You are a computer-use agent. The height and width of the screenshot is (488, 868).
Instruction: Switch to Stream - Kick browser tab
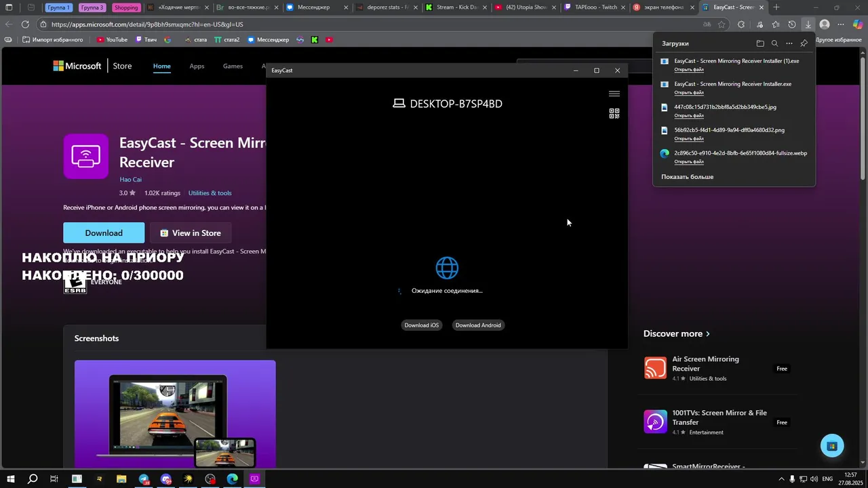(x=455, y=7)
